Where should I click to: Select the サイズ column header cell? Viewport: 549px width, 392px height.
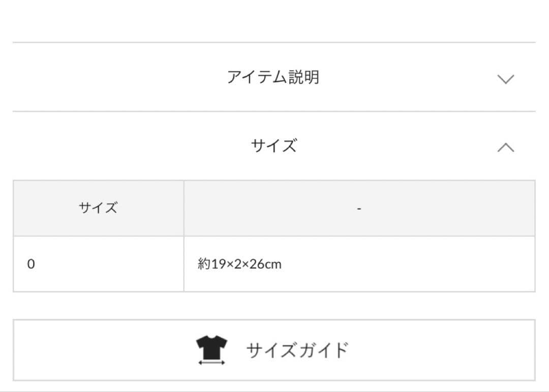click(x=99, y=208)
